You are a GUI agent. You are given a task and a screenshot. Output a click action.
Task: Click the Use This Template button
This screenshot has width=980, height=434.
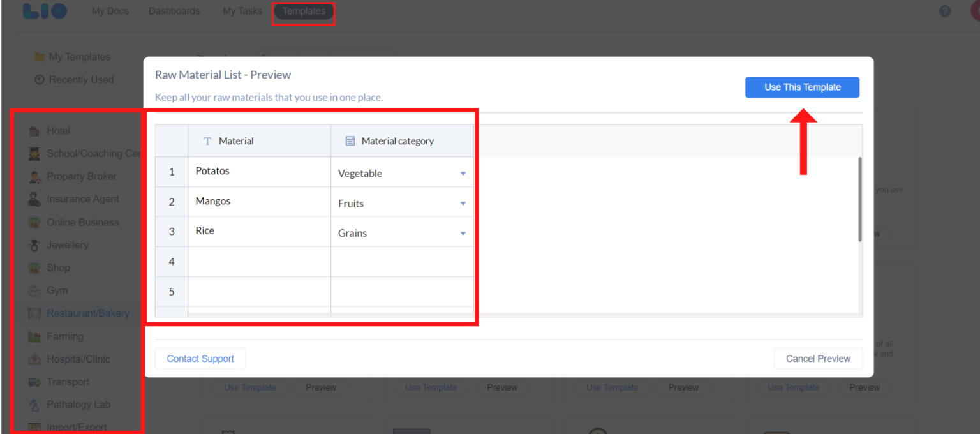point(802,87)
